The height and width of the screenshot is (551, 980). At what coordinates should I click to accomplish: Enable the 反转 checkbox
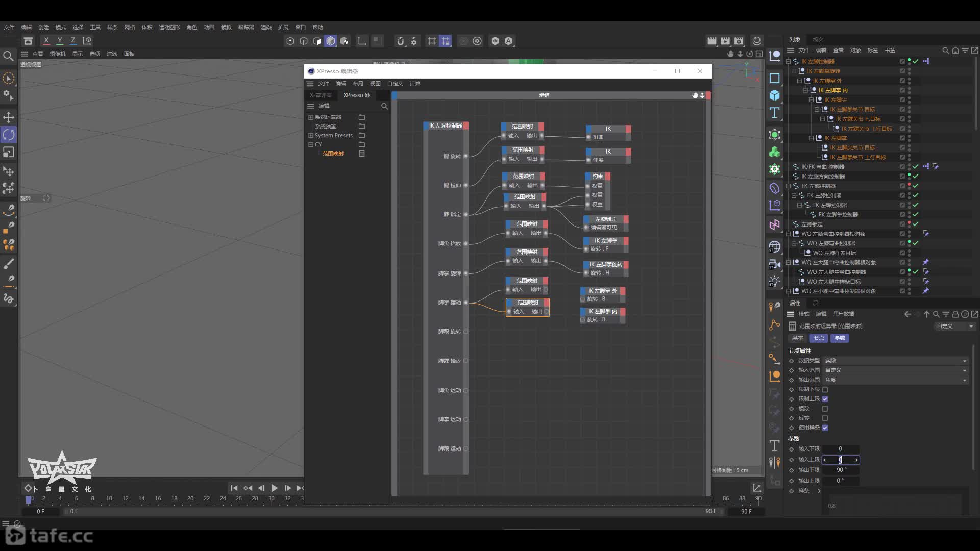pos(825,418)
